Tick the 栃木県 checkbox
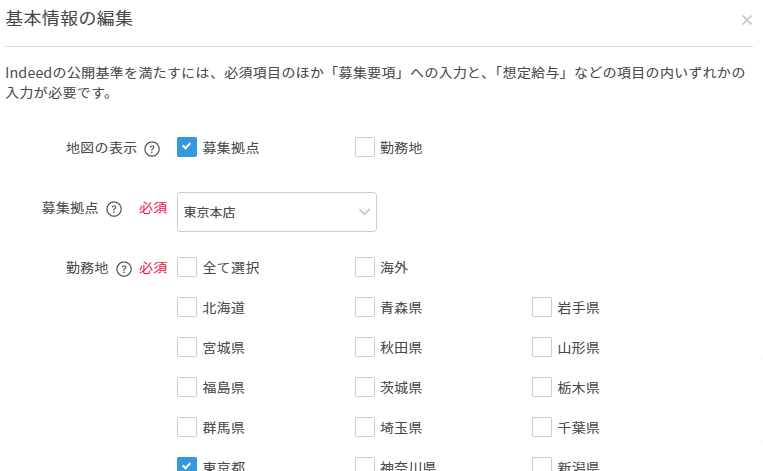The image size is (763, 471). click(542, 387)
